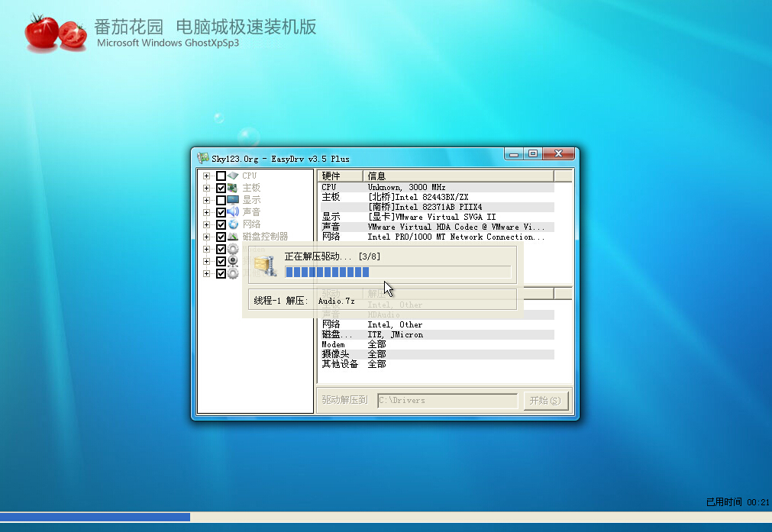
Task: Click the 硬件 column header
Action: click(x=340, y=176)
